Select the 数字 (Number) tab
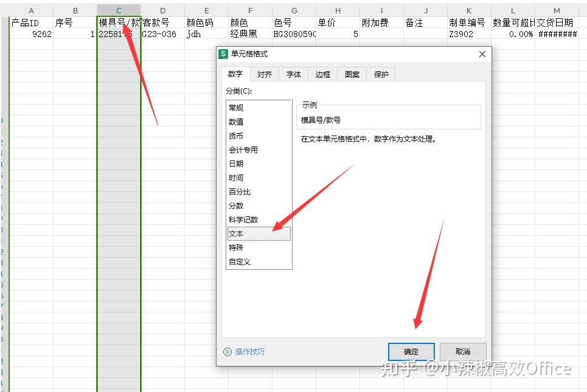This screenshot has height=392, width=587. coord(237,74)
